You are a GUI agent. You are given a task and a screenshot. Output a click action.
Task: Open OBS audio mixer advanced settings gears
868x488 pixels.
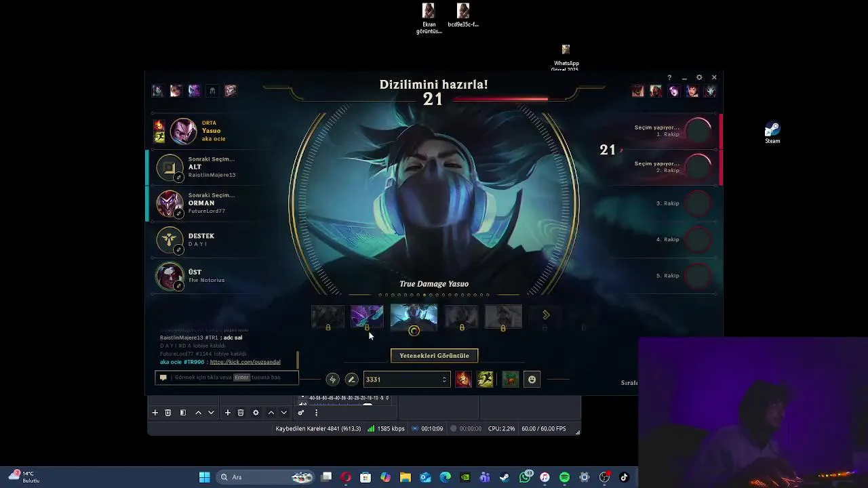point(301,412)
